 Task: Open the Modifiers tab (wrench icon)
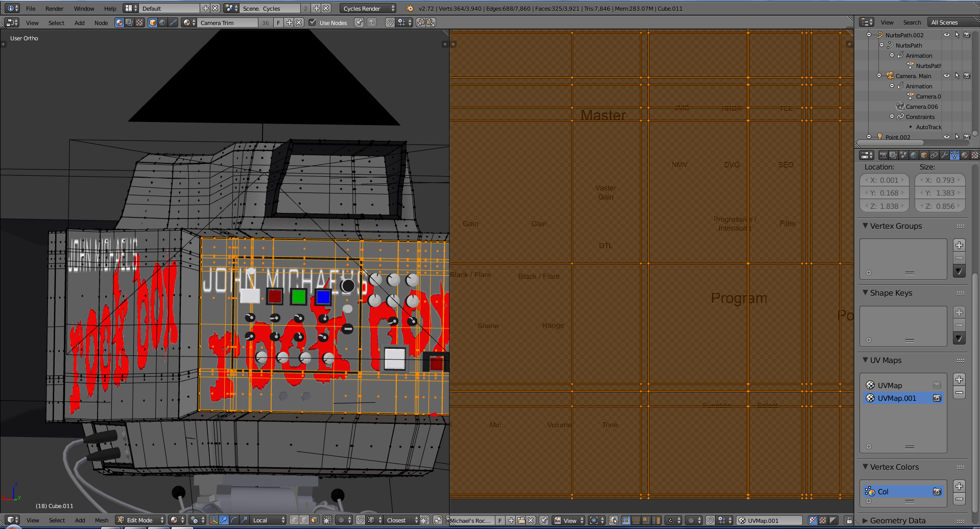point(945,155)
